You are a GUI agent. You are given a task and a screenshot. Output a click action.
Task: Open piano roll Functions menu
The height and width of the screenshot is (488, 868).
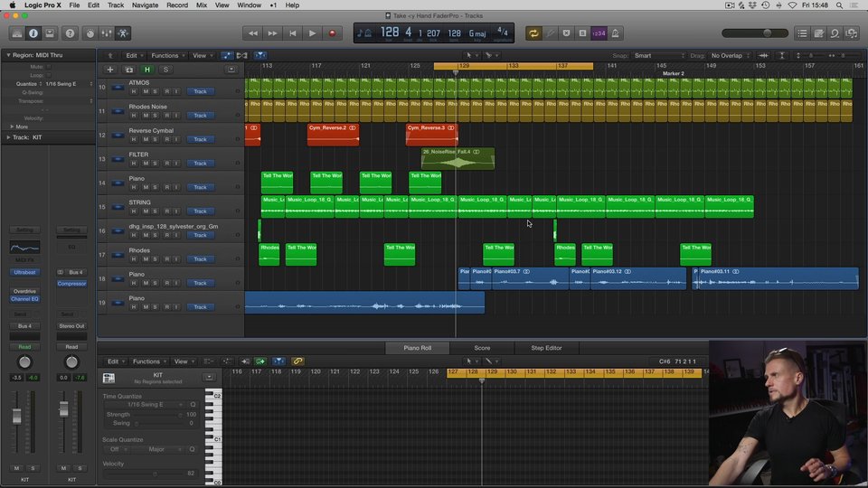tap(149, 361)
